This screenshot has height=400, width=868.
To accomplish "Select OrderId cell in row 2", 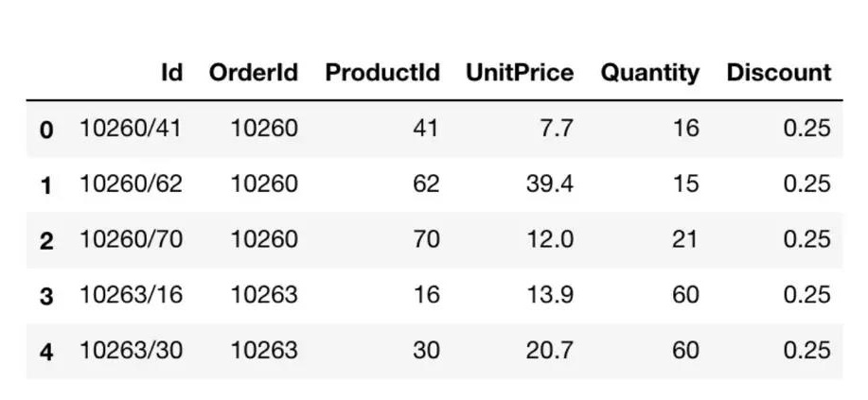I will pyautogui.click(x=264, y=239).
